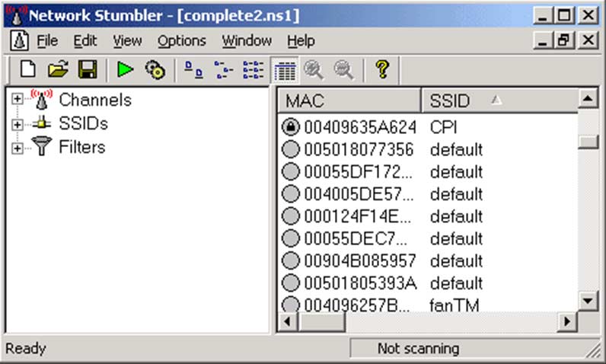This screenshot has height=364, width=606.
Task: Switch to small icons view
Action: [224, 70]
